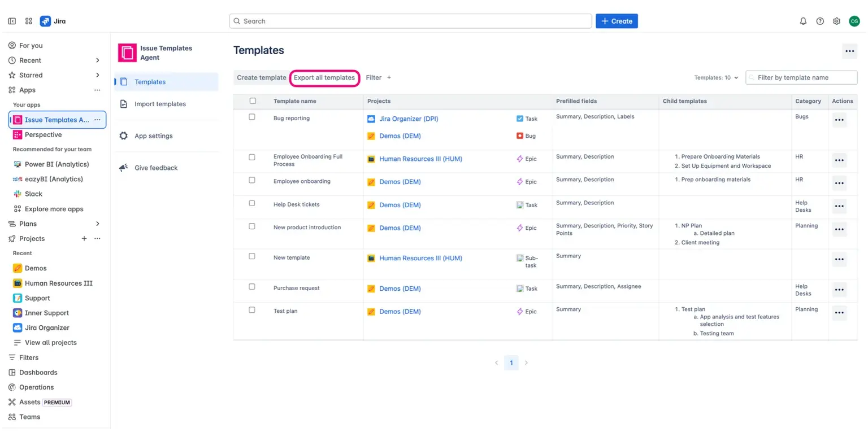
Task: Toggle the select-all checkbox in table header
Action: 253,100
